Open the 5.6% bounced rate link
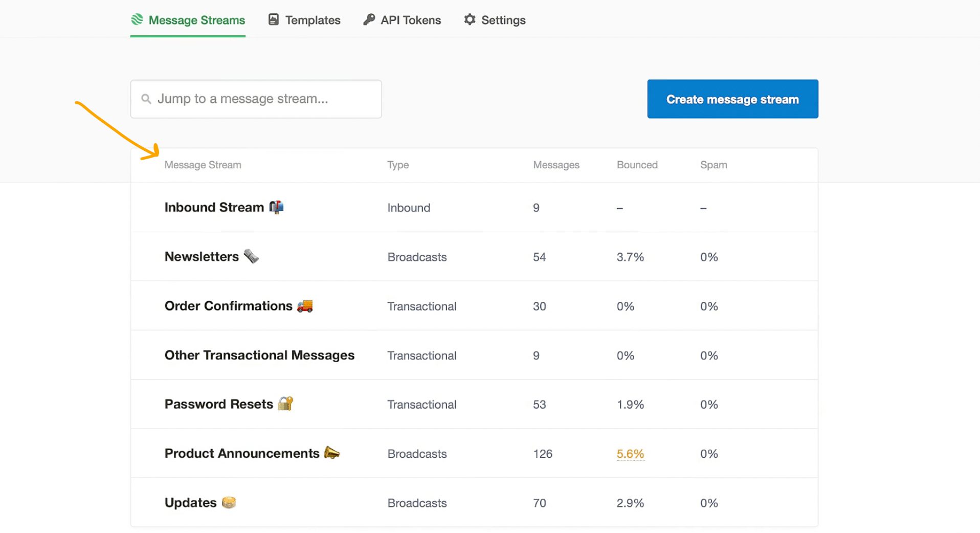The image size is (980, 533). (x=630, y=453)
